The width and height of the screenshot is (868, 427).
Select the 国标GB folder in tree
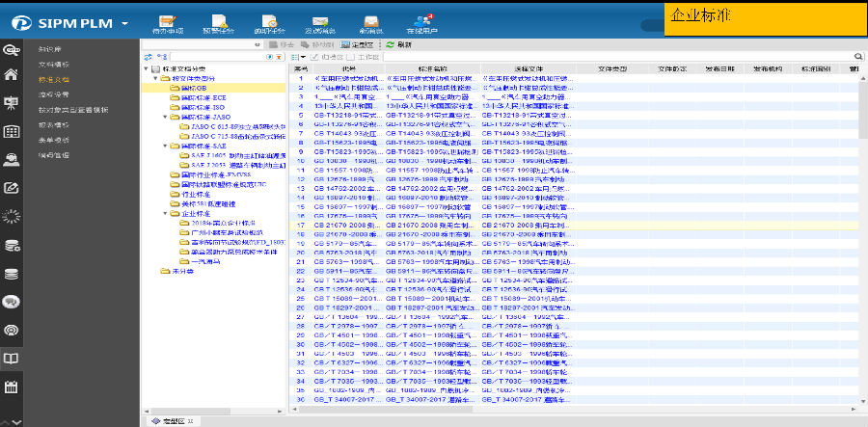click(x=193, y=88)
